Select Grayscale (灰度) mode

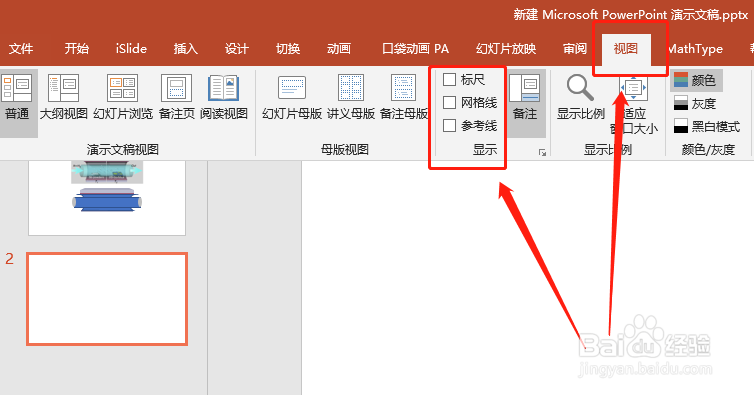pyautogui.click(x=695, y=103)
